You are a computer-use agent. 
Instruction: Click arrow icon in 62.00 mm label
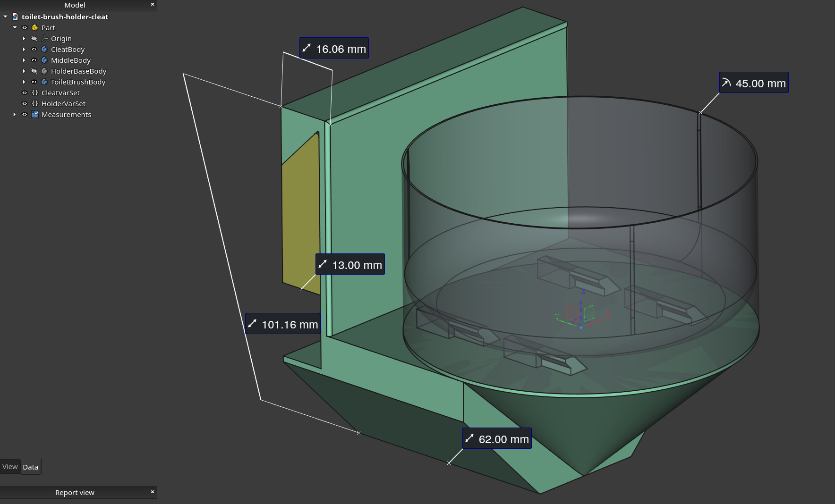pyautogui.click(x=469, y=438)
